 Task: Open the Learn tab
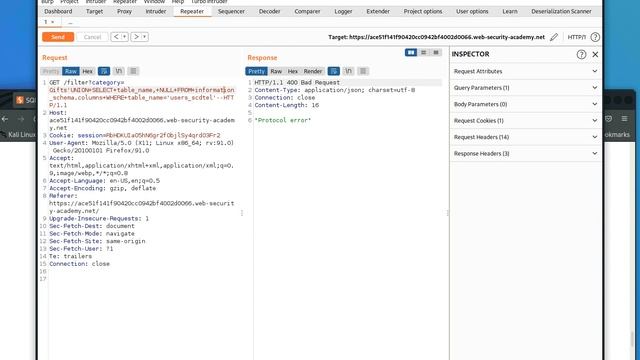[x=510, y=11]
